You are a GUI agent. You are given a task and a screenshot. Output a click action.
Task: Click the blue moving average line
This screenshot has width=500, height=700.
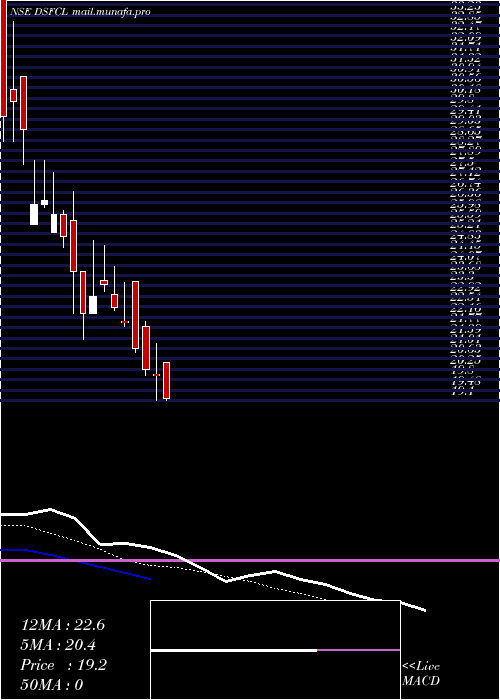tap(76, 562)
